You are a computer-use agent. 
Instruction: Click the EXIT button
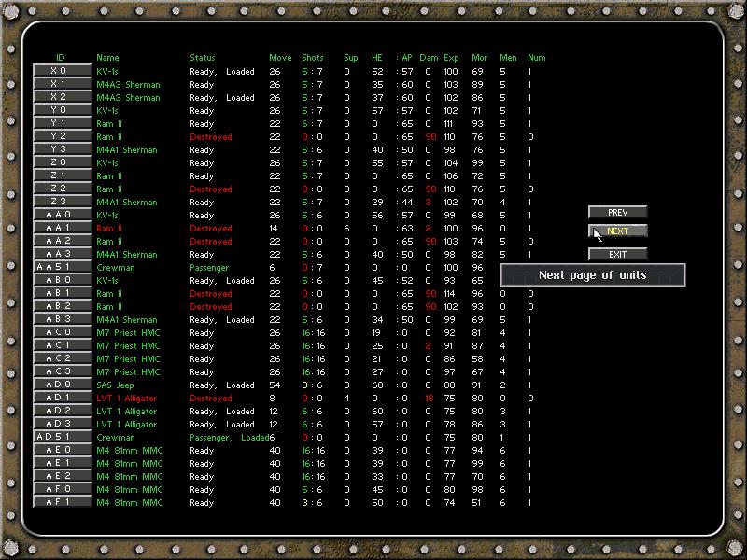tap(617, 254)
